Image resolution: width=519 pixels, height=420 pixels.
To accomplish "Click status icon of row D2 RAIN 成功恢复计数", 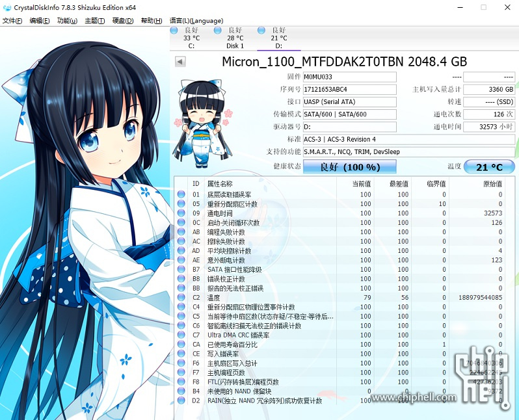I will [181, 400].
